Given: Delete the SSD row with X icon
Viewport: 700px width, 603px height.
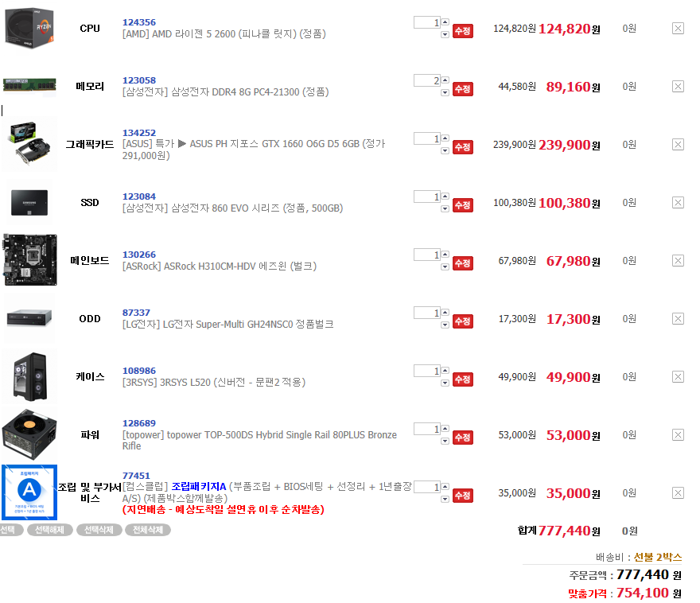Looking at the screenshot, I should click(x=678, y=203).
